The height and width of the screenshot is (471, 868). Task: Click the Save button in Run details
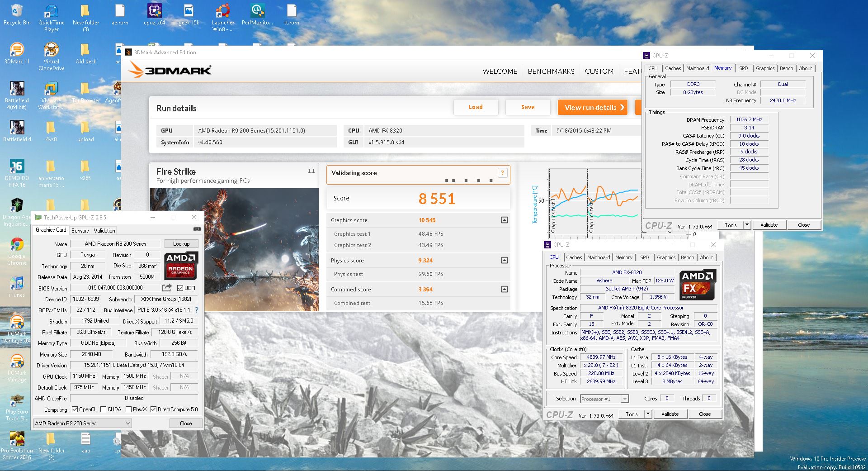coord(528,107)
